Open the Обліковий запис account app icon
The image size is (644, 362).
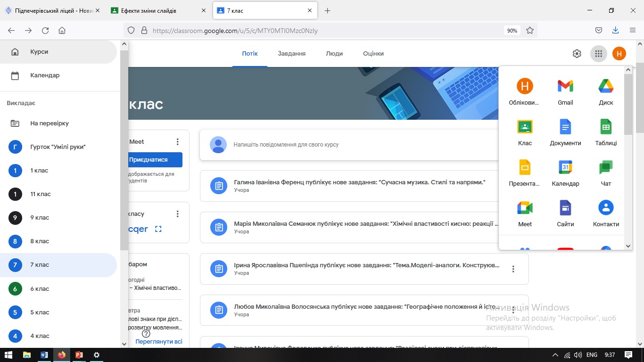point(525,92)
